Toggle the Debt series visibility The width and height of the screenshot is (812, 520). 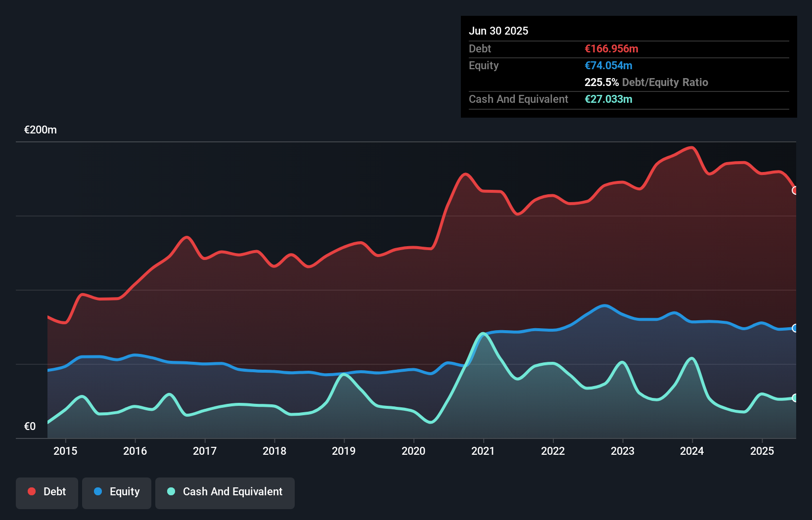(x=46, y=491)
